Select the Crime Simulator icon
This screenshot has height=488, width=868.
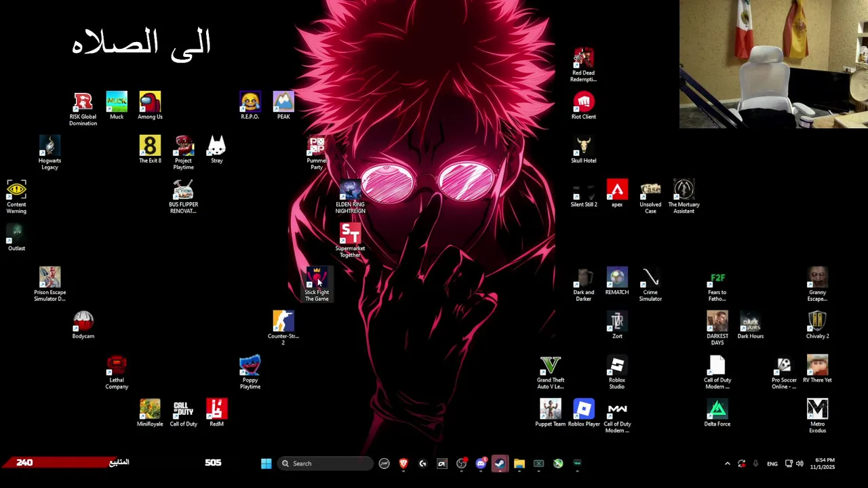tap(650, 284)
